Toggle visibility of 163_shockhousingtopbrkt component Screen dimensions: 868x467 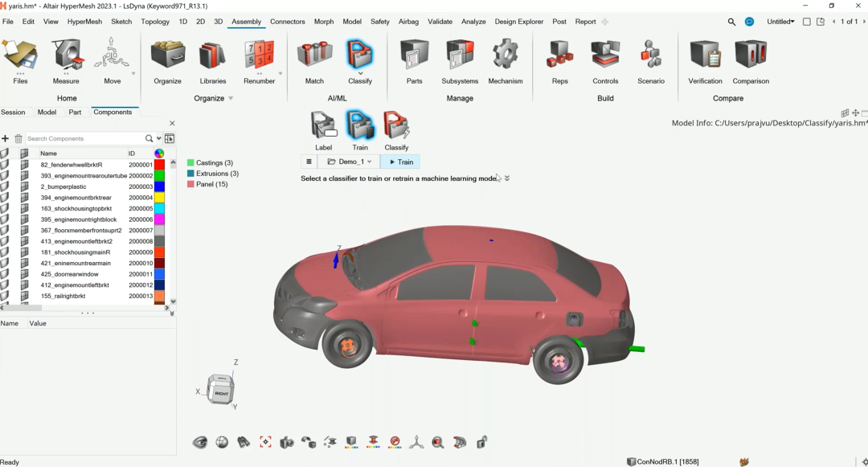pyautogui.click(x=5, y=208)
